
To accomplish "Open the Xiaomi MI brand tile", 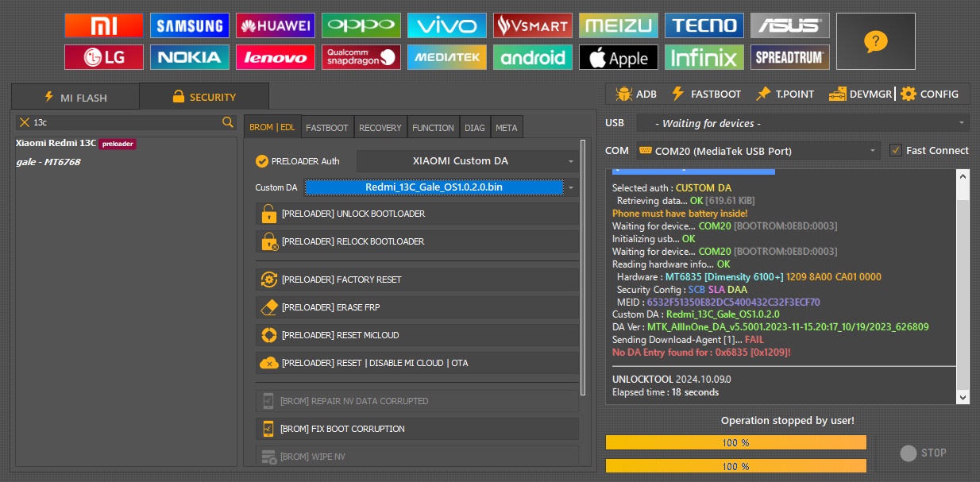I will click(x=104, y=25).
